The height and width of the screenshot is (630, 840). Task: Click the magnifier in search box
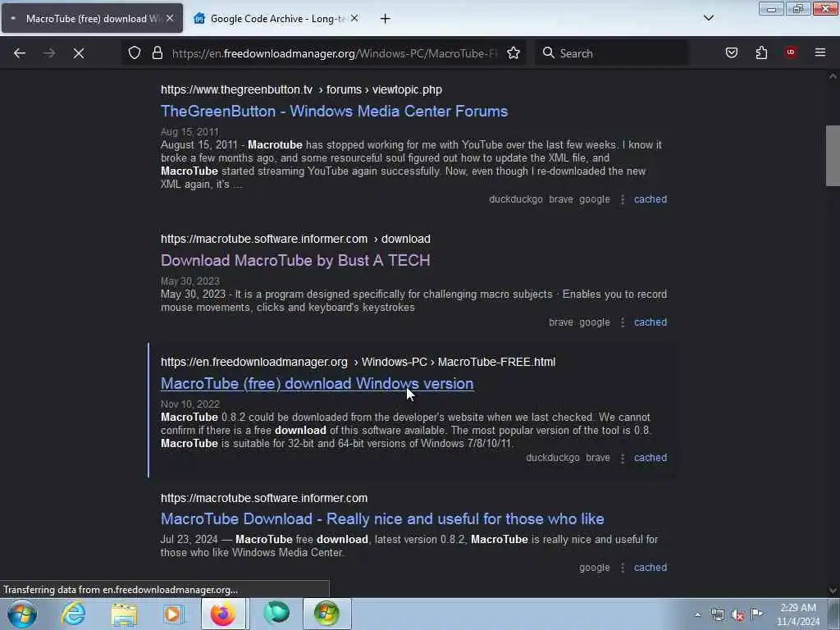pos(548,53)
